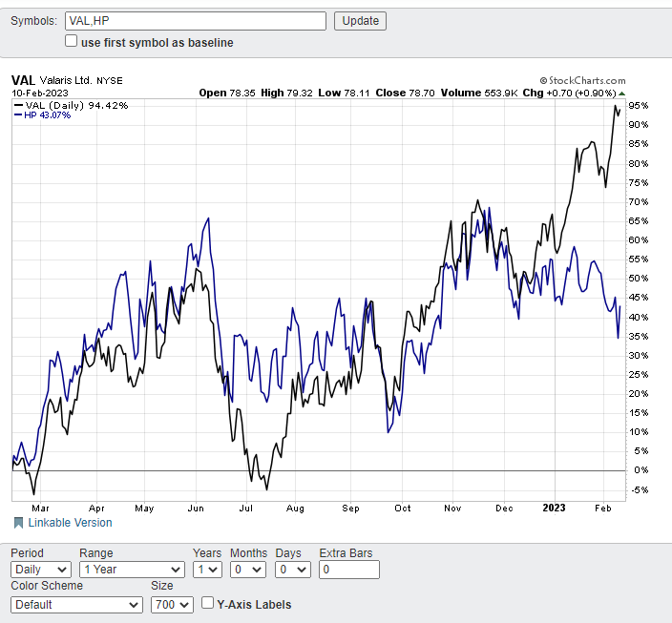Viewport: 672px width, 623px height.
Task: Click the Extra Bars input field
Action: (x=348, y=570)
